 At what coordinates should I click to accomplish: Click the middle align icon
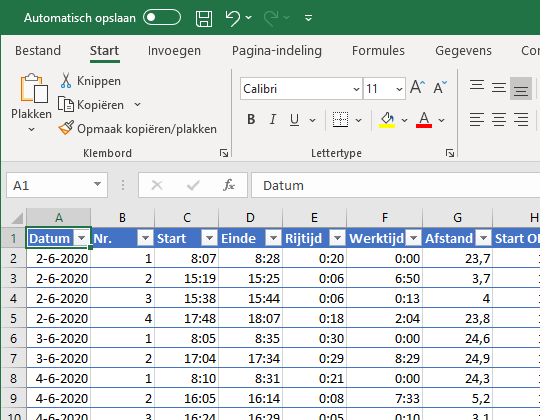click(x=499, y=87)
